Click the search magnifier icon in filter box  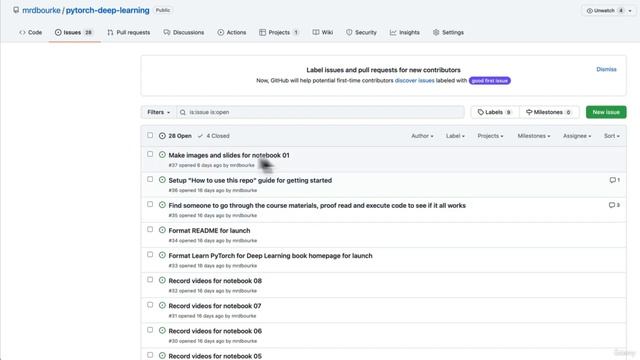[x=182, y=112]
